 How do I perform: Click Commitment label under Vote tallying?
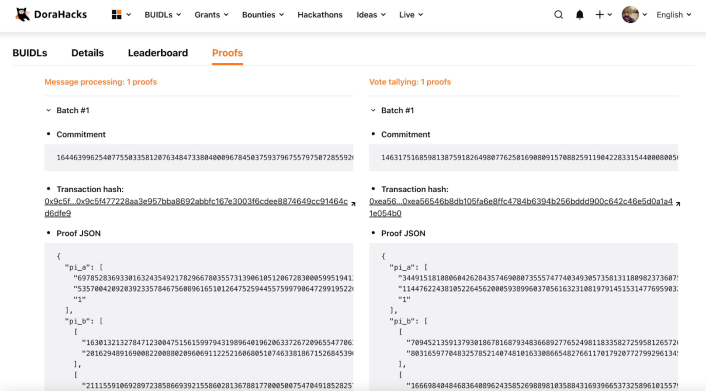[406, 134]
